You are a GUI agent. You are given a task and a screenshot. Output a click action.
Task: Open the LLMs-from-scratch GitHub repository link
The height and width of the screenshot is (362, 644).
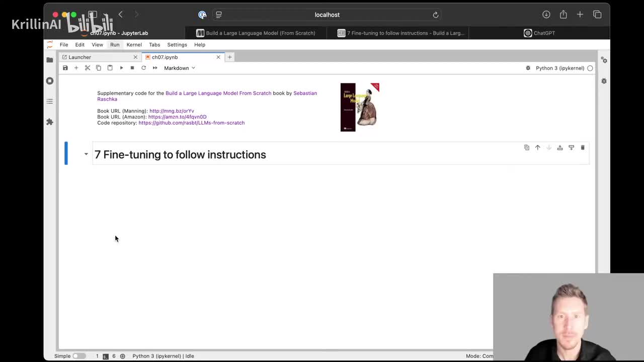click(191, 123)
